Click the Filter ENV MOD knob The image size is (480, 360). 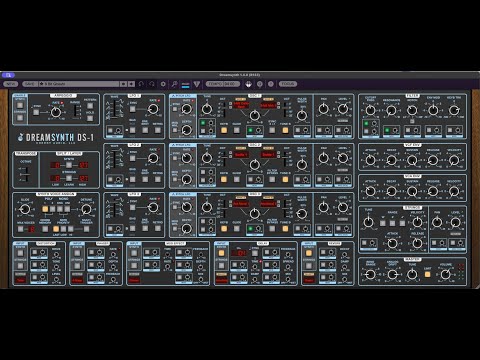433,110
